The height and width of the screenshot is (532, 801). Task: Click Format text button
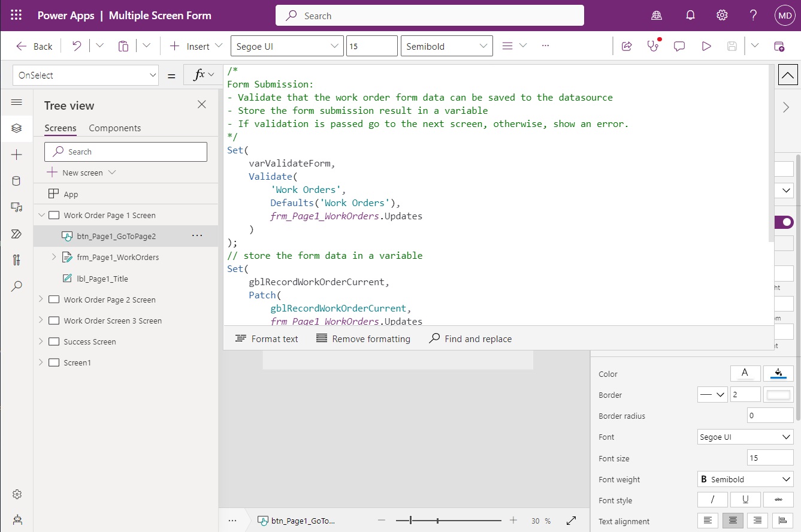point(267,339)
